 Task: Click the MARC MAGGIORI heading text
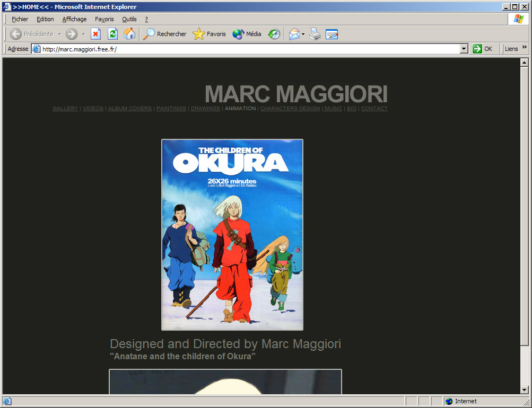[296, 94]
